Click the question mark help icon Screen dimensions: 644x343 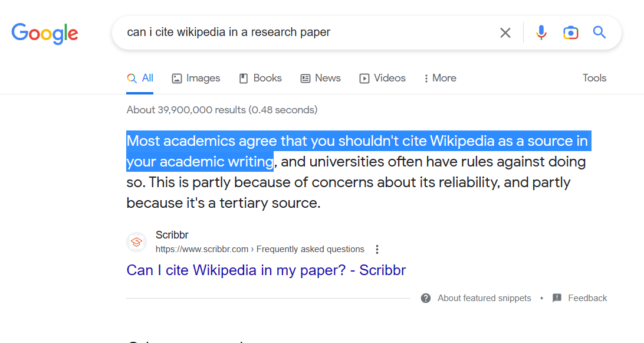426,298
